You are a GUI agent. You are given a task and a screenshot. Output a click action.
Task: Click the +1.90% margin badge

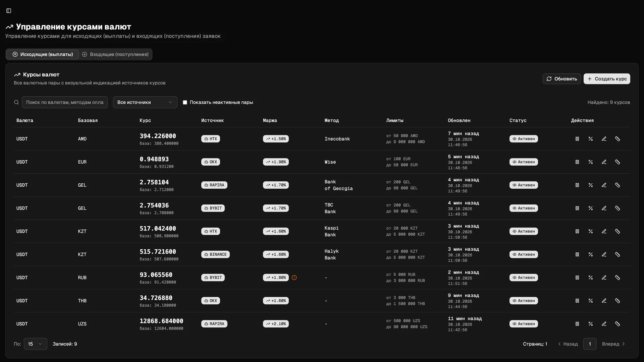tap(276, 162)
